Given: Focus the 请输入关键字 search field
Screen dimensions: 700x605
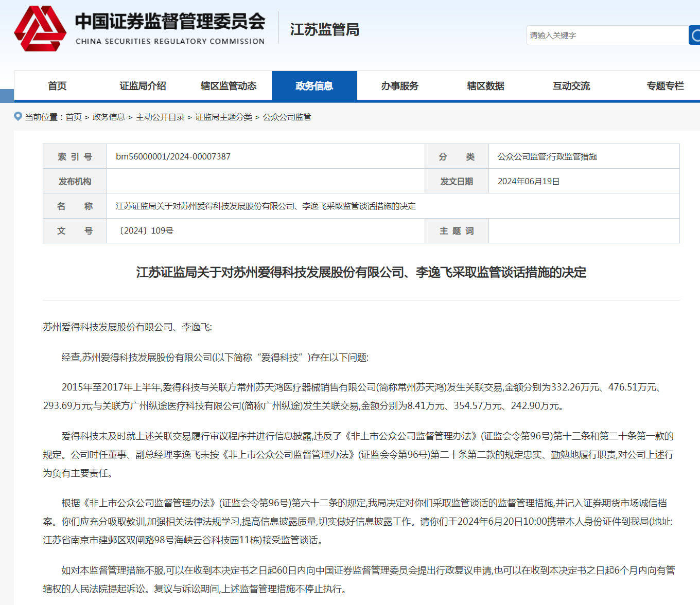Looking at the screenshot, I should point(607,35).
